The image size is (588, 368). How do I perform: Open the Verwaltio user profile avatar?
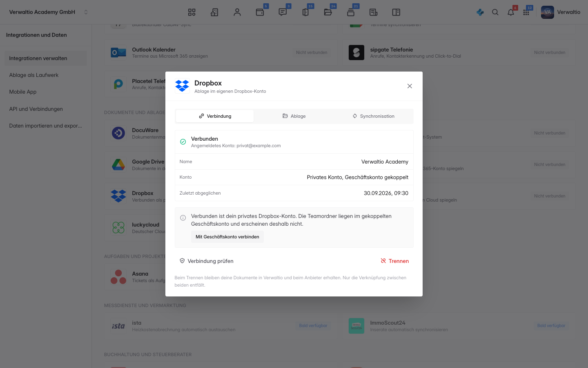point(548,12)
